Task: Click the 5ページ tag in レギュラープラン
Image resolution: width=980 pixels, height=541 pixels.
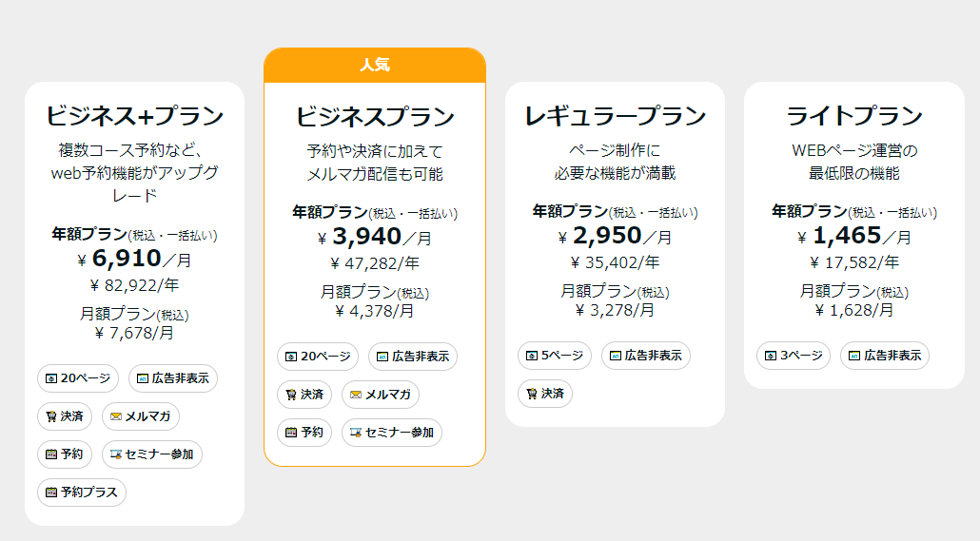Action: [x=555, y=357]
